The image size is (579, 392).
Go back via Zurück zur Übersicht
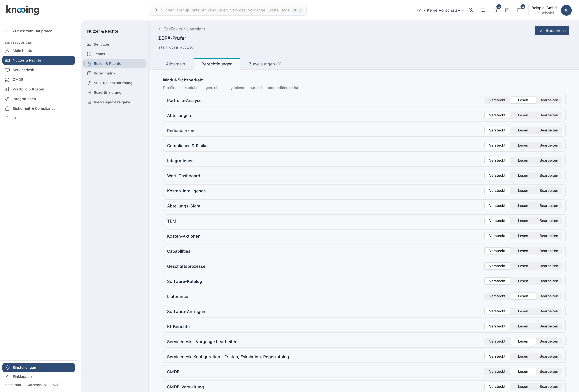coord(182,29)
